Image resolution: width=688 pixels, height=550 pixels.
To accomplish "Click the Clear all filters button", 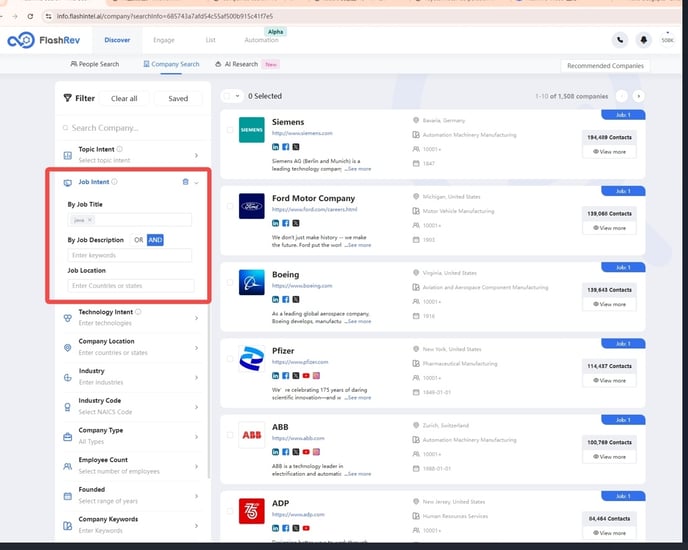I will (x=124, y=99).
